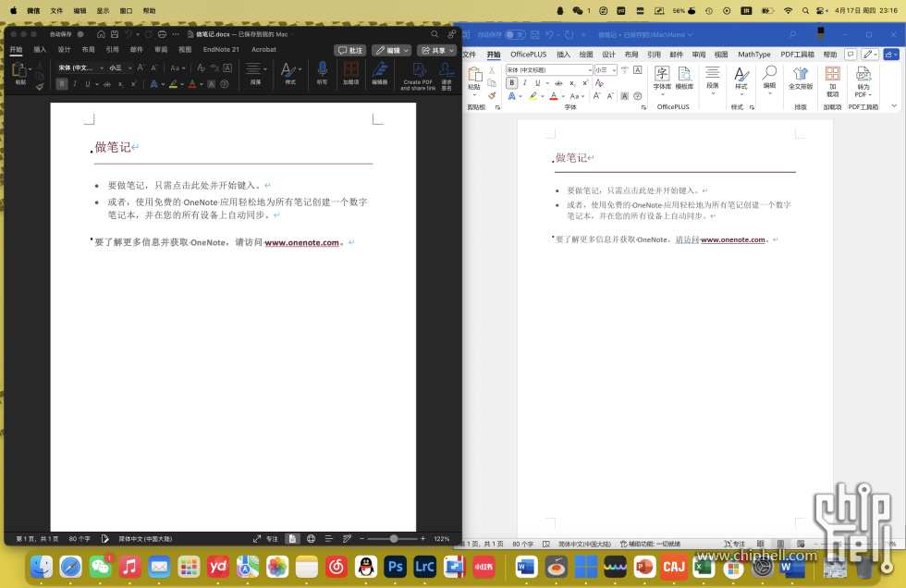Image resolution: width=906 pixels, height=588 pixels.
Task: Toggle the AutoSave switch in Windows Word
Action: (x=515, y=34)
